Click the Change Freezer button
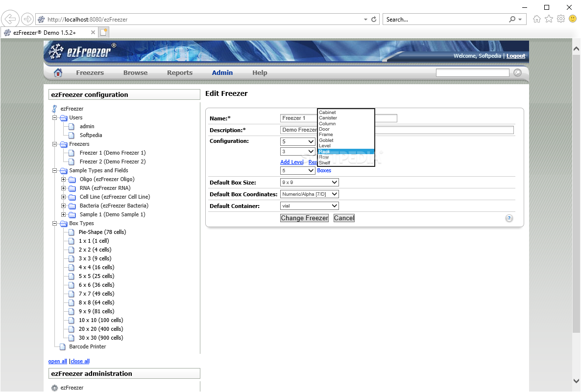This screenshot has height=392, width=581. (305, 218)
